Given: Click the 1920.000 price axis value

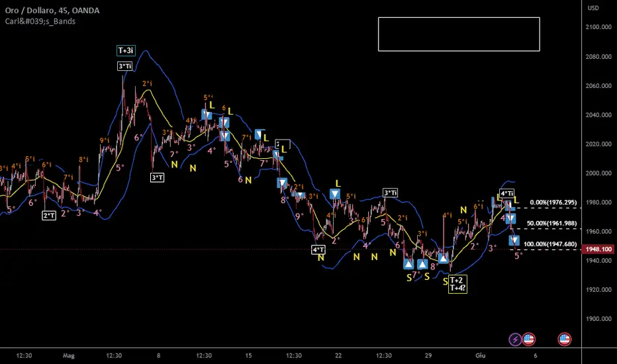Looking at the screenshot, I should (x=598, y=290).
